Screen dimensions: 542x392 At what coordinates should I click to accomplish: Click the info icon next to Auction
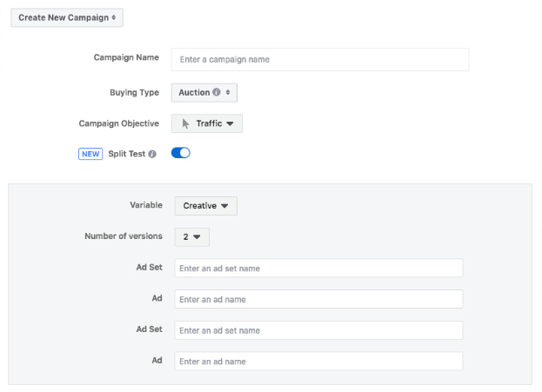tap(217, 92)
